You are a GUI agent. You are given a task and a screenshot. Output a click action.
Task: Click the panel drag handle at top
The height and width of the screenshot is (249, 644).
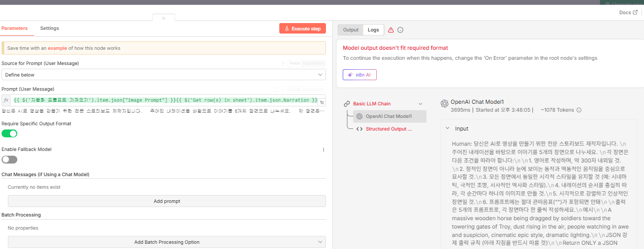pos(163,18)
